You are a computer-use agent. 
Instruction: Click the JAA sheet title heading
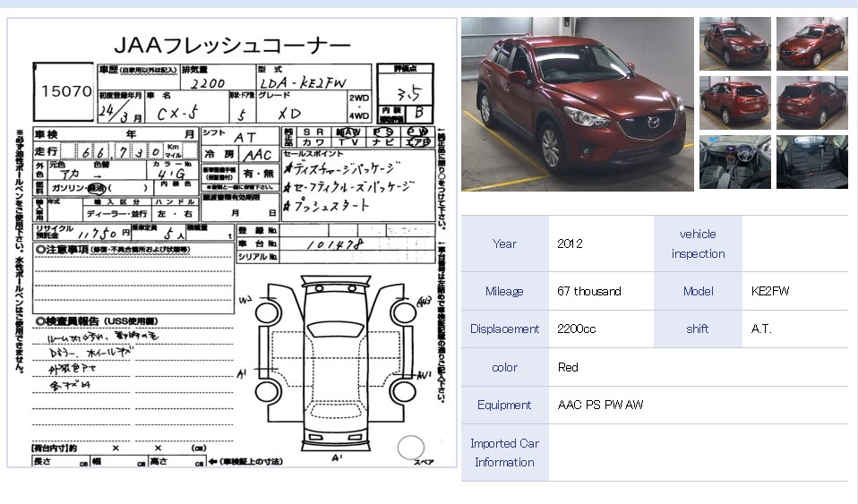click(232, 46)
